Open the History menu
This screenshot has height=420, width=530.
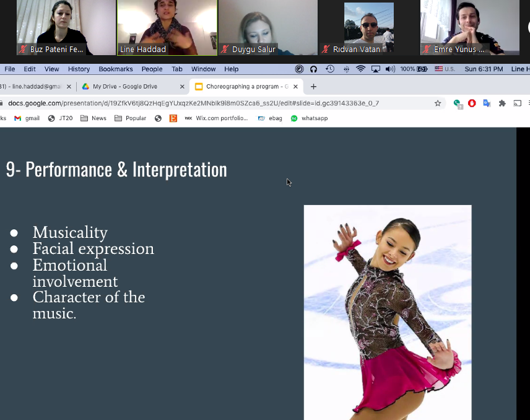tap(79, 69)
